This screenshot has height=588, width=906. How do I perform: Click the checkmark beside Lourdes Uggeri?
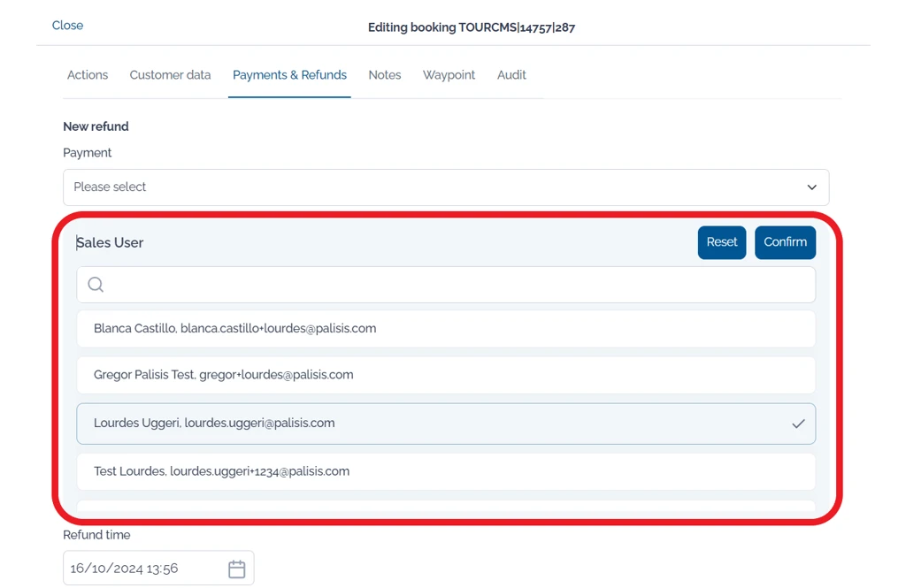click(x=798, y=424)
